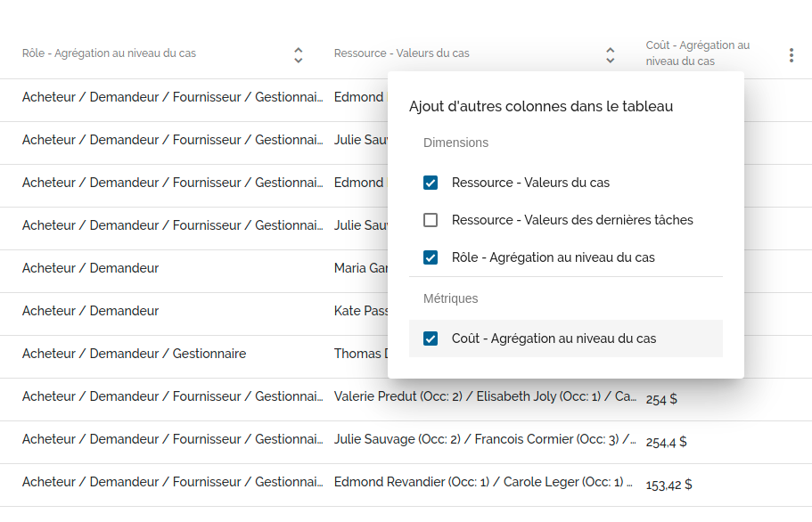This screenshot has height=522, width=812.
Task: Sort the Rôle - Agrégation column
Action: pos(298,55)
